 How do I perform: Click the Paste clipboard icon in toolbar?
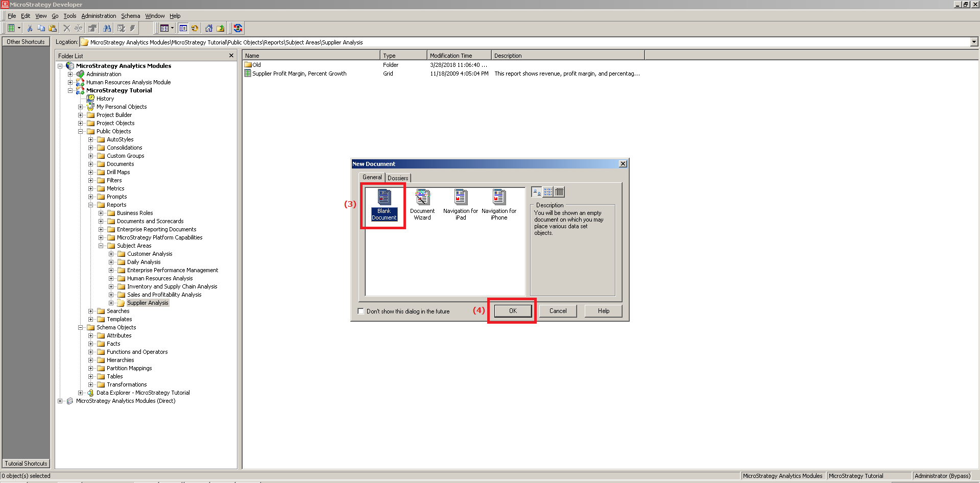tap(53, 28)
